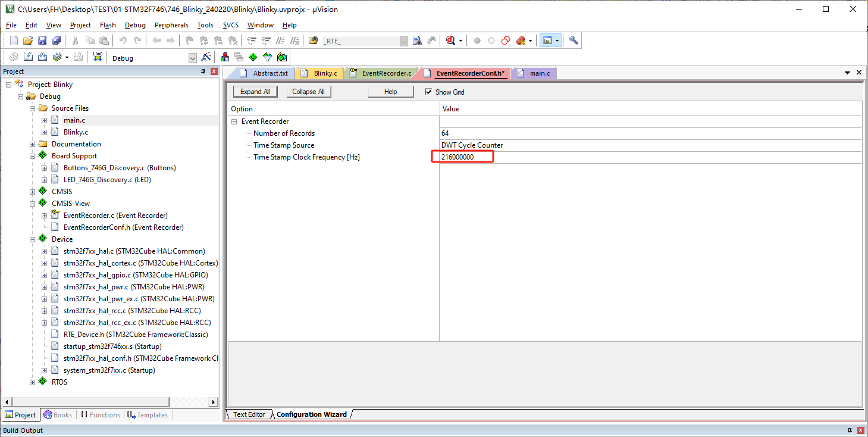Click the Open file folder icon

pyautogui.click(x=27, y=40)
